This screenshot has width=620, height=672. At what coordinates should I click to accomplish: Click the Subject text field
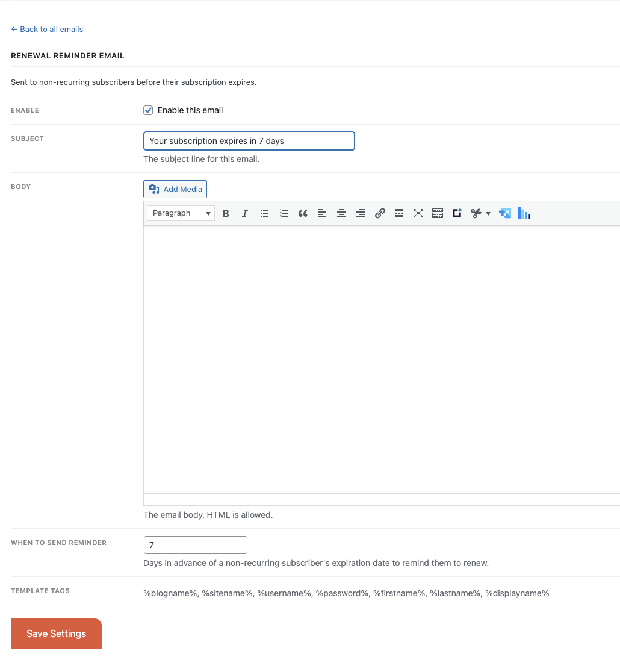pos(249,141)
